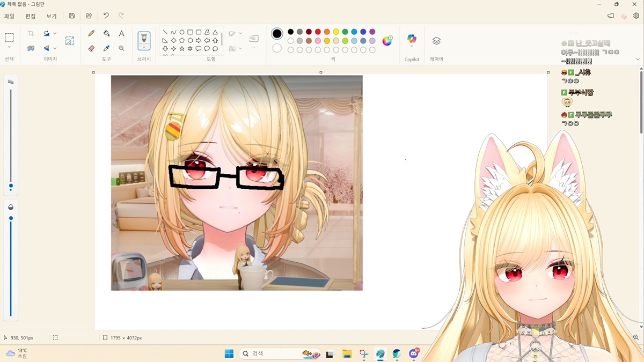Select the Color picker eyedropper tool
The width and height of the screenshot is (644, 362).
click(x=106, y=48)
